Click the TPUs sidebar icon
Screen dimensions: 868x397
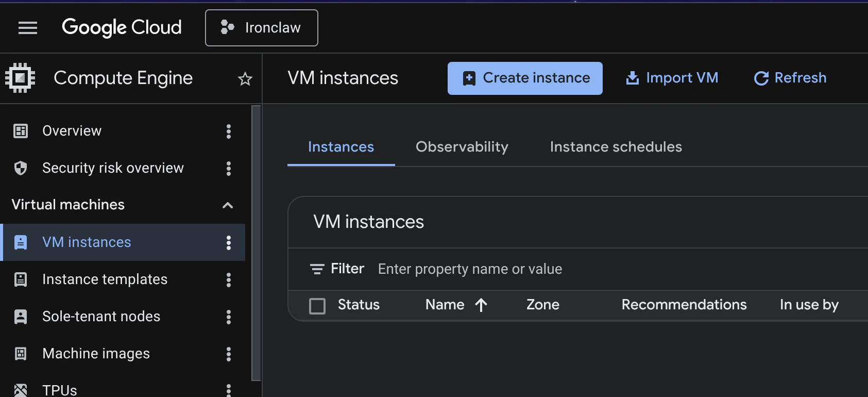(x=21, y=390)
